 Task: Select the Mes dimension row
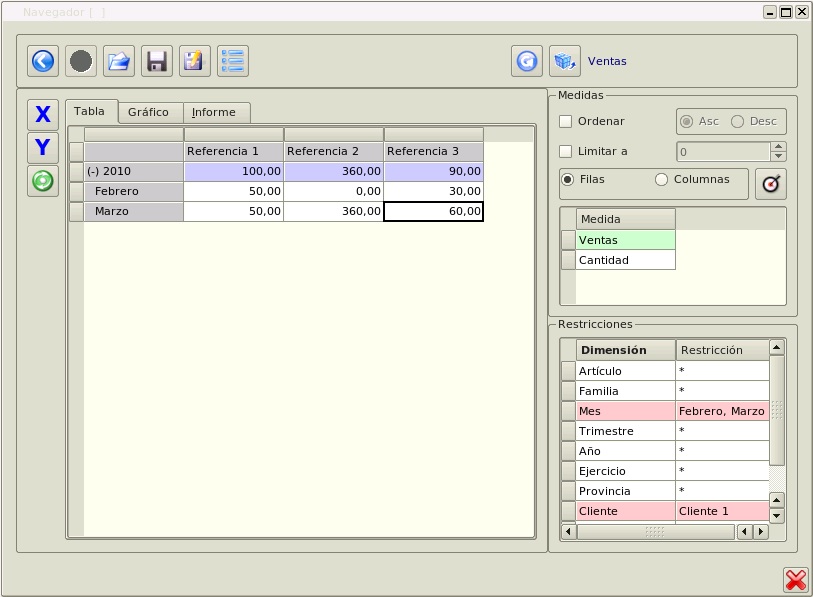[625, 411]
